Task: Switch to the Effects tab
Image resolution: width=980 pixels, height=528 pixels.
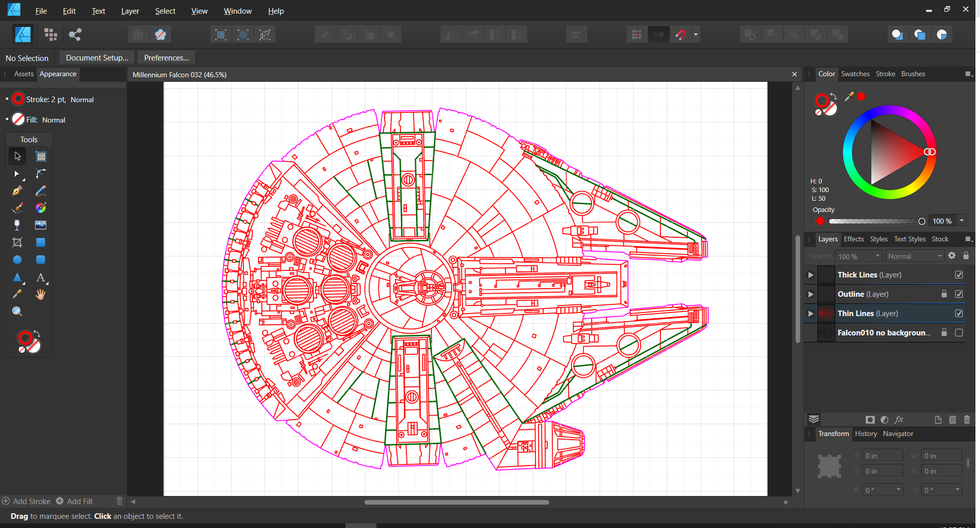Action: pyautogui.click(x=853, y=239)
